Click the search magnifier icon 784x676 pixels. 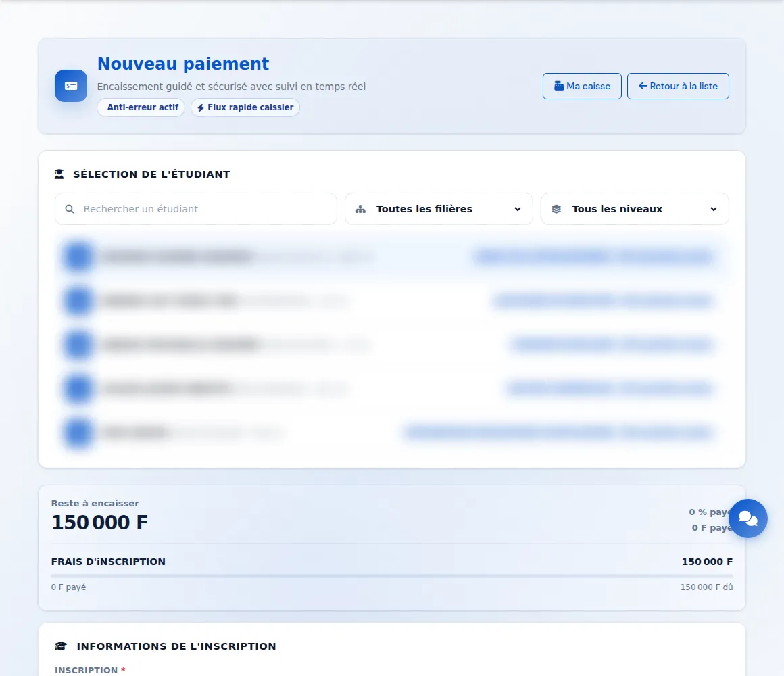(x=70, y=209)
